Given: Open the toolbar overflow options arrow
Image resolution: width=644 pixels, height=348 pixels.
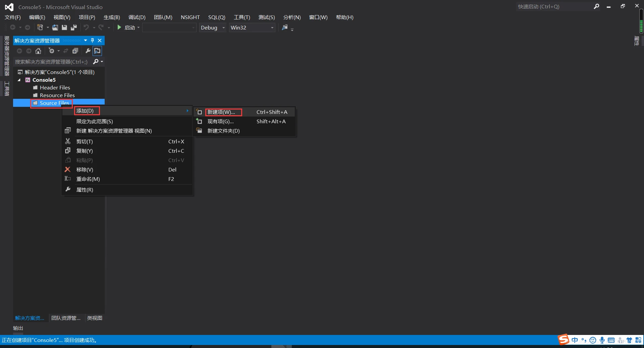Looking at the screenshot, I should (292, 29).
